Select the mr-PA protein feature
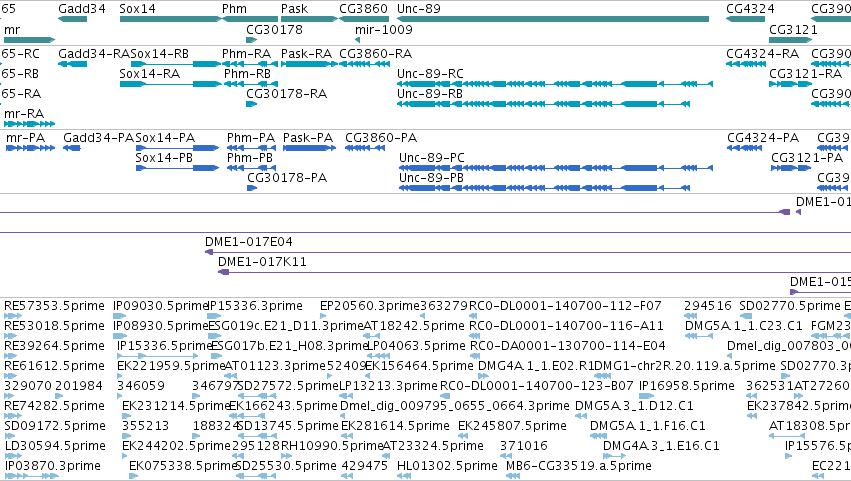851x481 pixels. point(30,148)
